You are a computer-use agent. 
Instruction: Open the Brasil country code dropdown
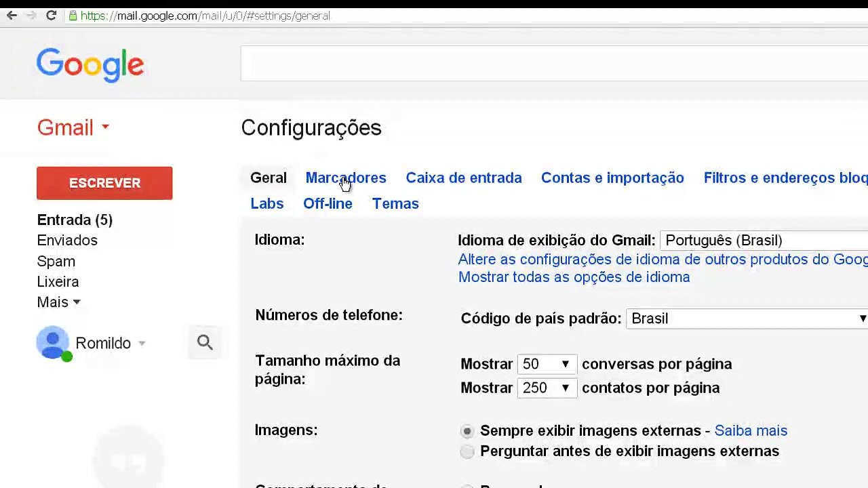pos(747,319)
